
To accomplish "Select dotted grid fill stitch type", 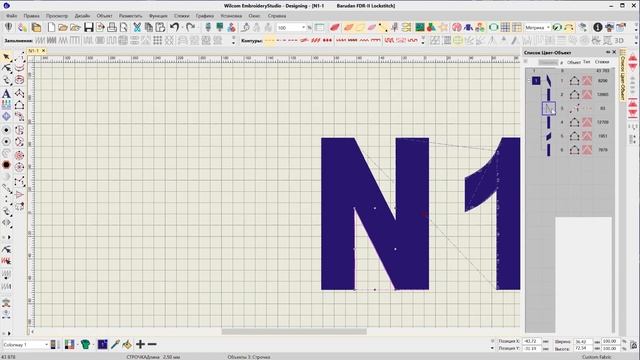I will click(x=158, y=40).
